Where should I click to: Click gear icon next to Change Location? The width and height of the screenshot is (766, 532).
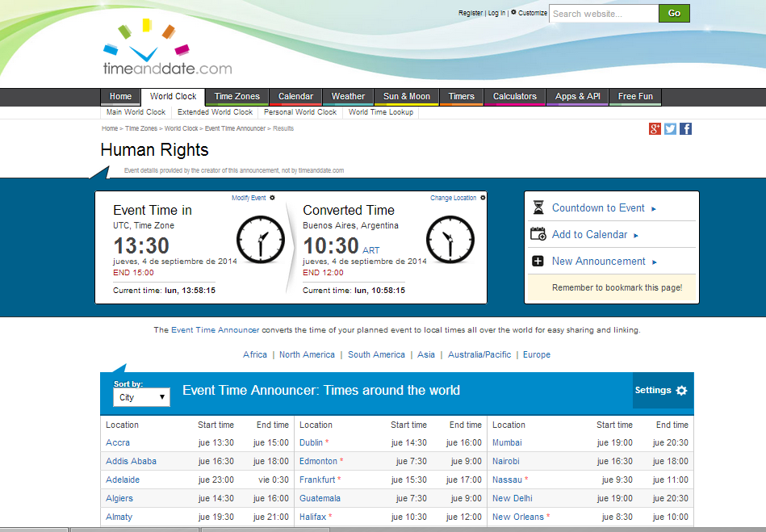[x=483, y=198]
